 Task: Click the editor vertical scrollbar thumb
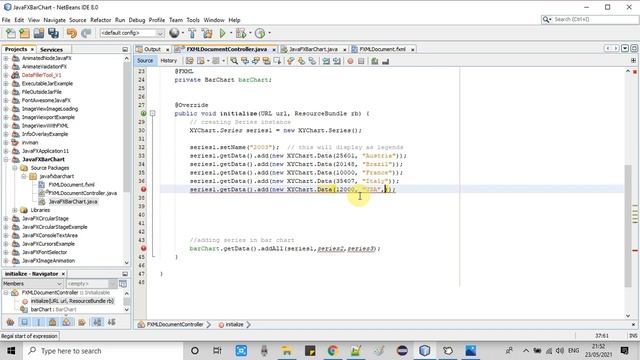[x=628, y=226]
